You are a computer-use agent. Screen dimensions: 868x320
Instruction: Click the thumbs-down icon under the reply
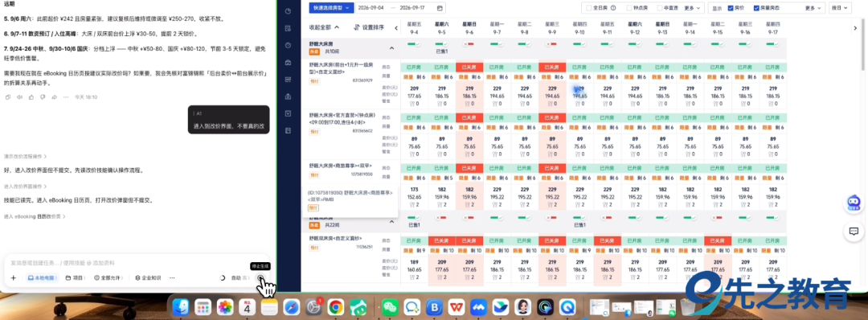pyautogui.click(x=43, y=97)
